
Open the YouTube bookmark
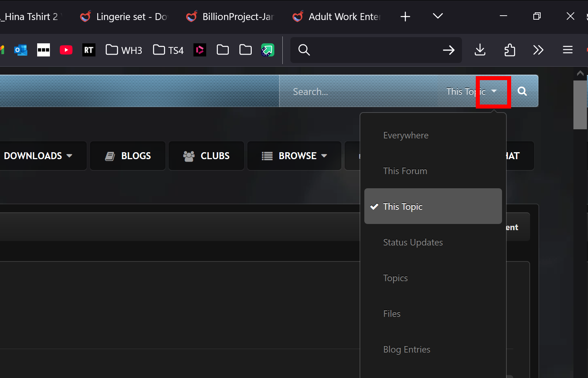point(66,50)
